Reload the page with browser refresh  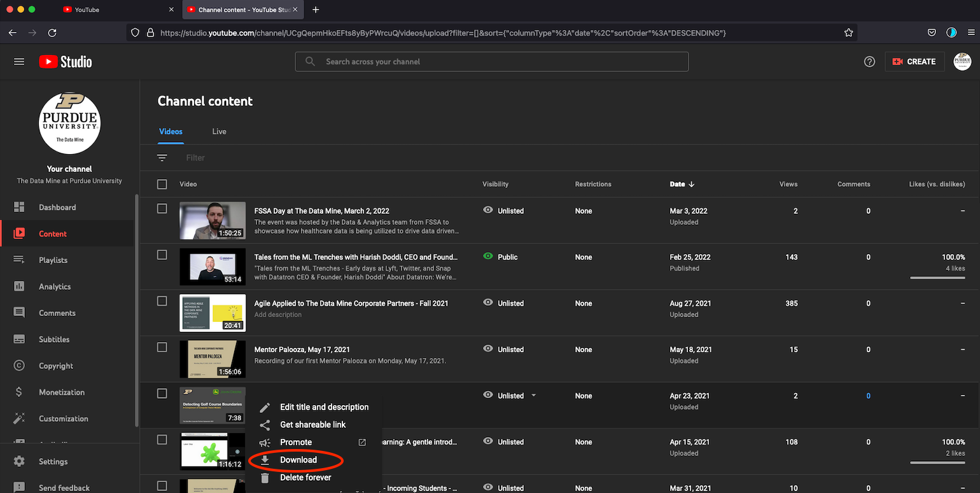[52, 32]
